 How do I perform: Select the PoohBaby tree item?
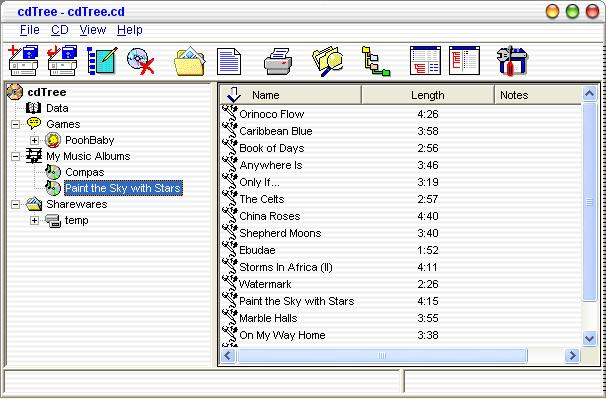click(x=90, y=140)
